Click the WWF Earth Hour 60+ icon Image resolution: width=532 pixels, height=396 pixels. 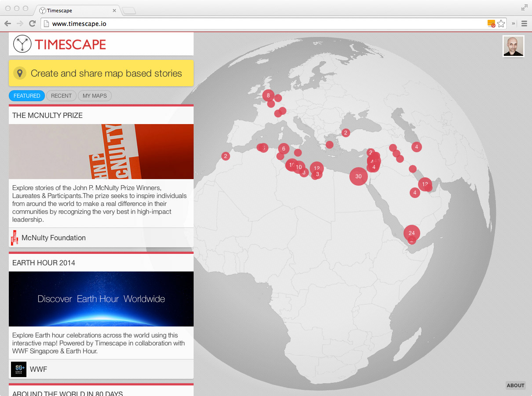[18, 369]
